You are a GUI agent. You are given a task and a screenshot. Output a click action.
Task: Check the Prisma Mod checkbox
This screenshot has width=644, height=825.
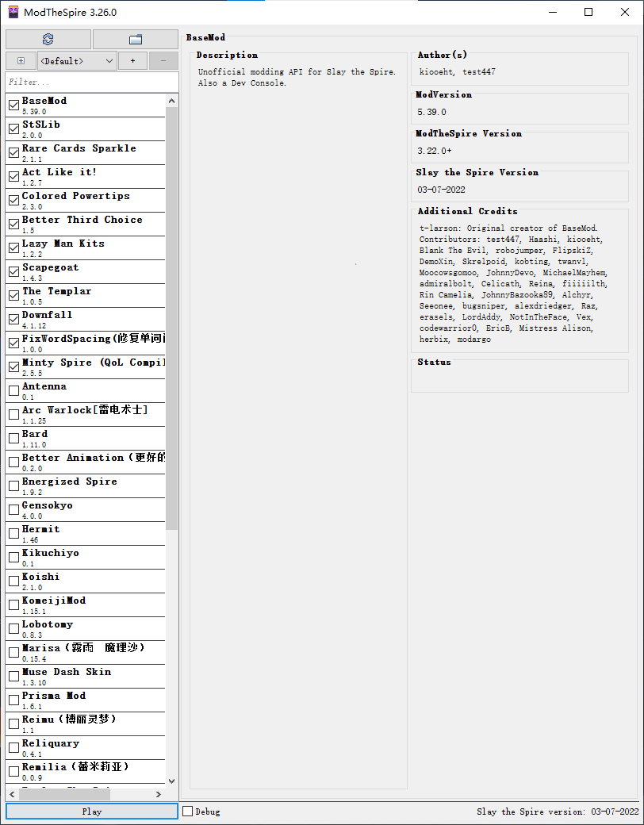tap(14, 700)
